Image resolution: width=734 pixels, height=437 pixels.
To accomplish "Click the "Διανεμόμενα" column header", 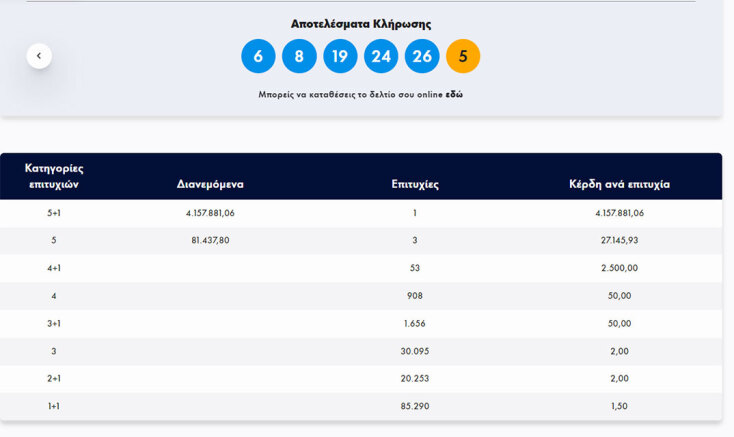I will point(210,185).
